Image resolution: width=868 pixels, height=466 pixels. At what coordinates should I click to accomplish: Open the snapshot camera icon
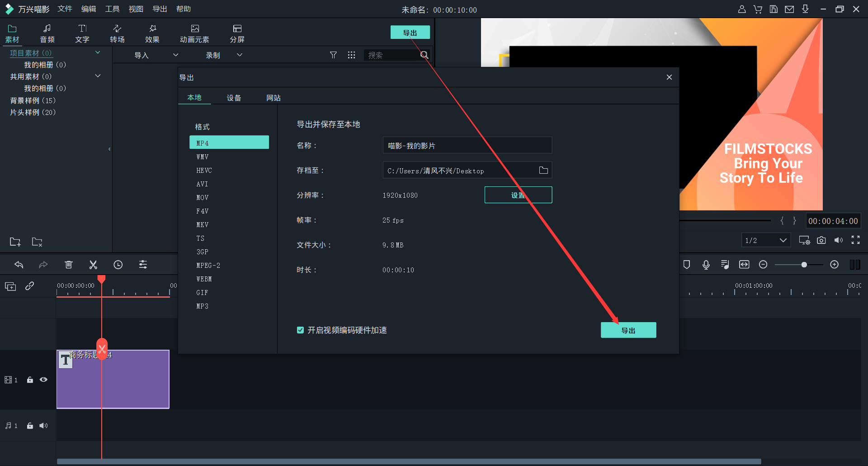tap(821, 240)
